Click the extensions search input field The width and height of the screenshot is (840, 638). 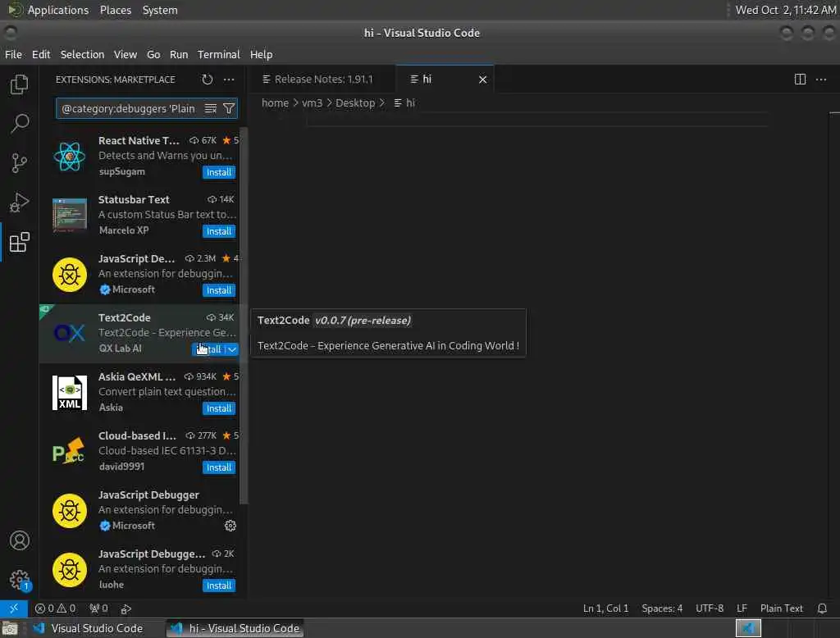[x=128, y=109]
